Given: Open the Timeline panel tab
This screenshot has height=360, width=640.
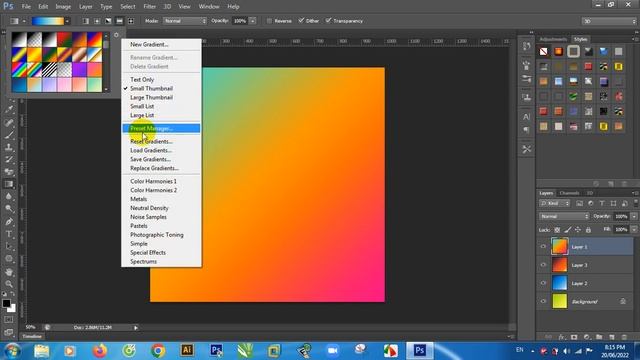Looking at the screenshot, I should [32, 336].
